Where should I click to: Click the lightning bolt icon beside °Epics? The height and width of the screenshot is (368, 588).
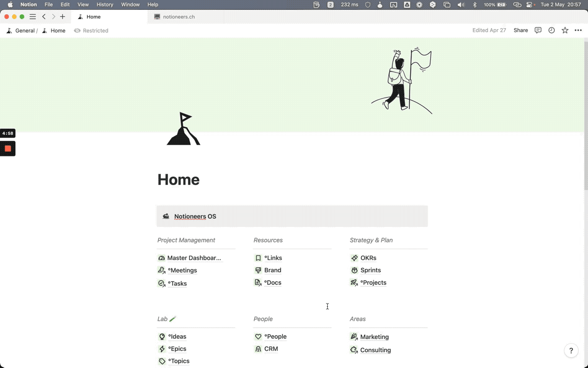(162, 349)
